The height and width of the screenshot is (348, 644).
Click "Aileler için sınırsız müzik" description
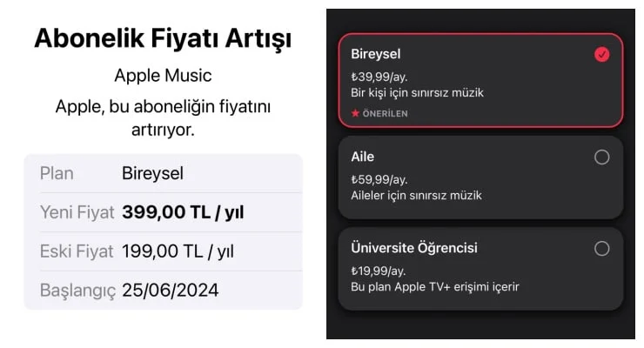pyautogui.click(x=415, y=196)
